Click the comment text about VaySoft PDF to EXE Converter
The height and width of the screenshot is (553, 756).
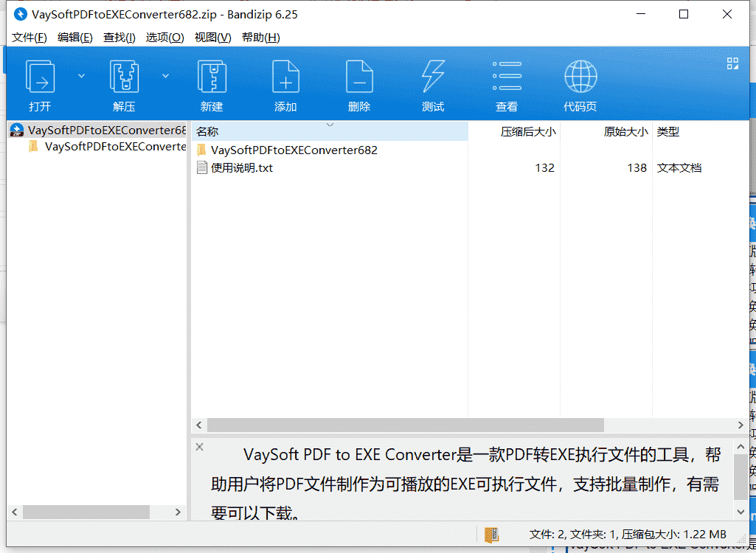[x=465, y=484]
